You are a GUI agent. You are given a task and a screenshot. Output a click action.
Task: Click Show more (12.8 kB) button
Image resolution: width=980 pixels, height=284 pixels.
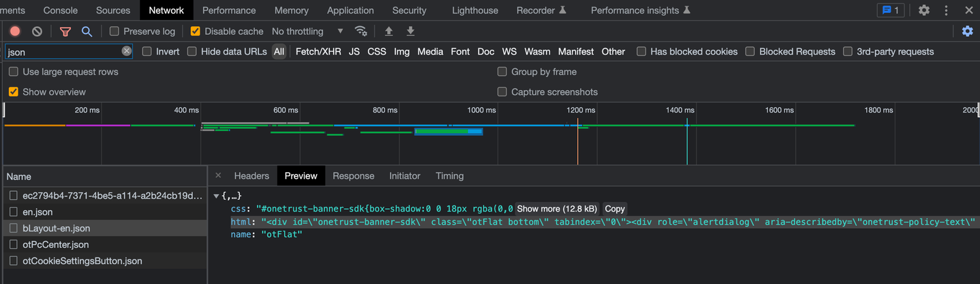click(557, 209)
